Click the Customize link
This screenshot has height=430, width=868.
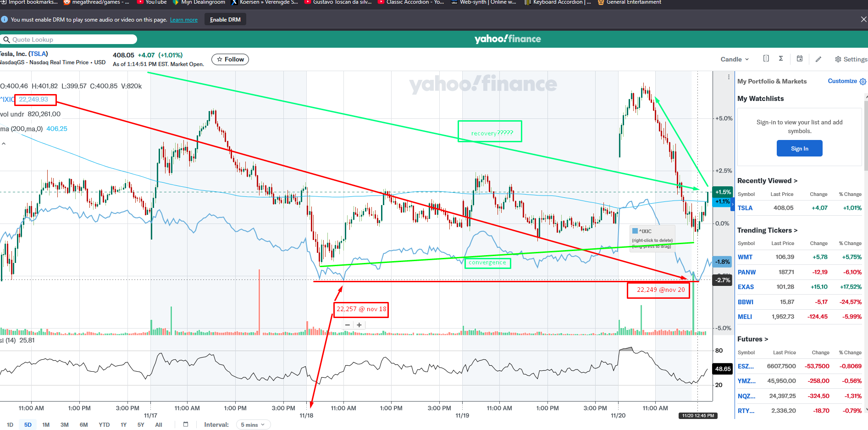click(842, 81)
